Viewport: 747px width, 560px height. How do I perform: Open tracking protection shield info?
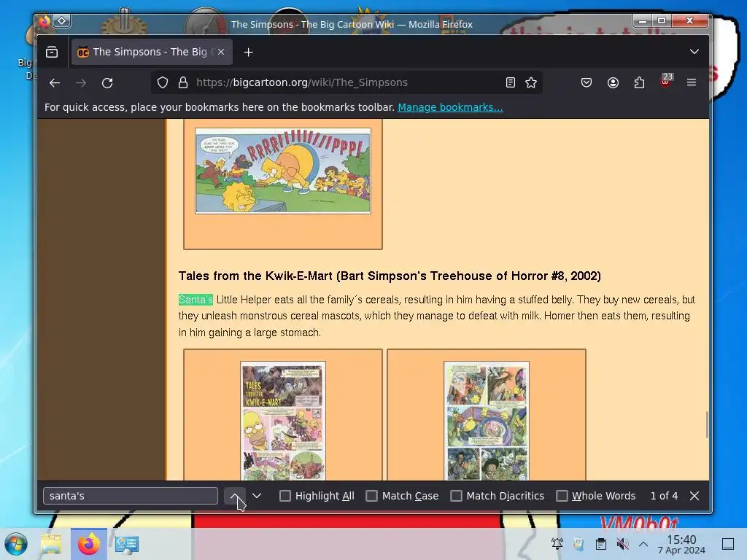pos(163,83)
